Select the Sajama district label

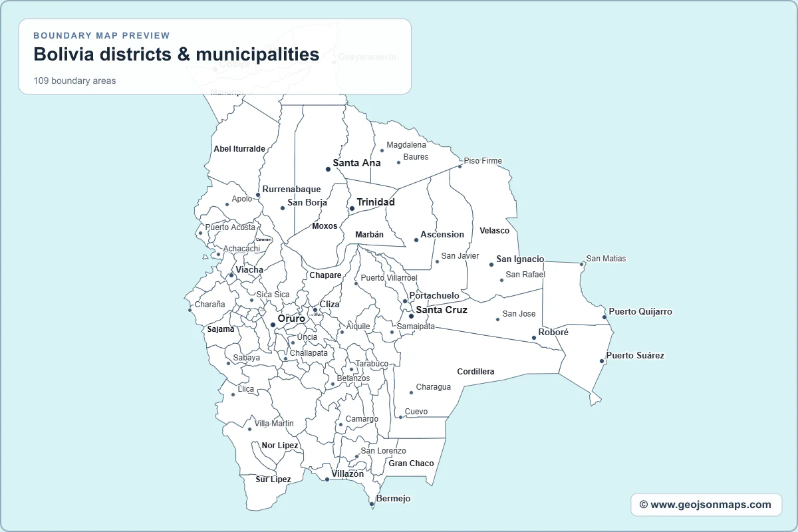pyautogui.click(x=221, y=329)
